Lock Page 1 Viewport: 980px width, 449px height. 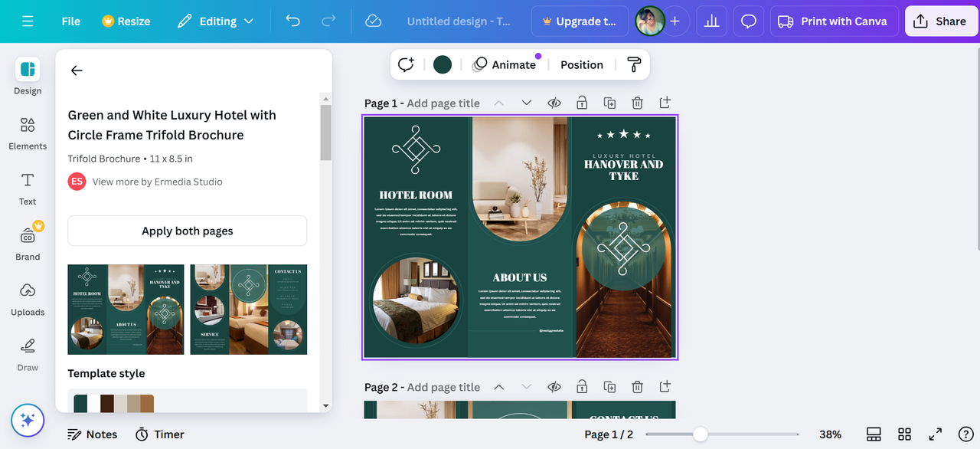[582, 103]
